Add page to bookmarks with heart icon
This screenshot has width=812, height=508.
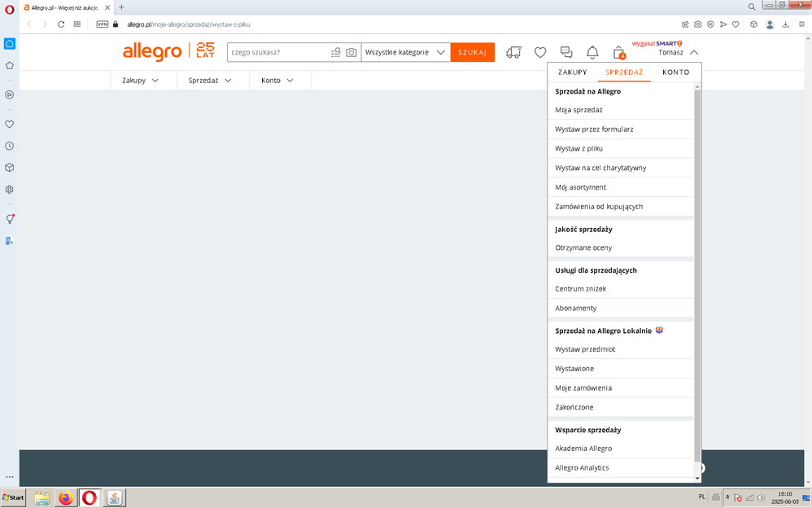point(736,24)
